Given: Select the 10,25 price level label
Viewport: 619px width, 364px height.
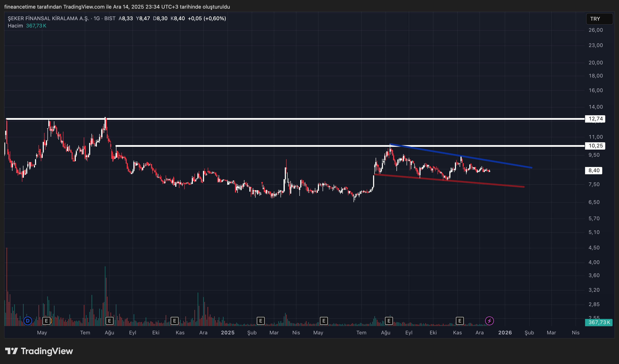Looking at the screenshot, I should point(595,146).
